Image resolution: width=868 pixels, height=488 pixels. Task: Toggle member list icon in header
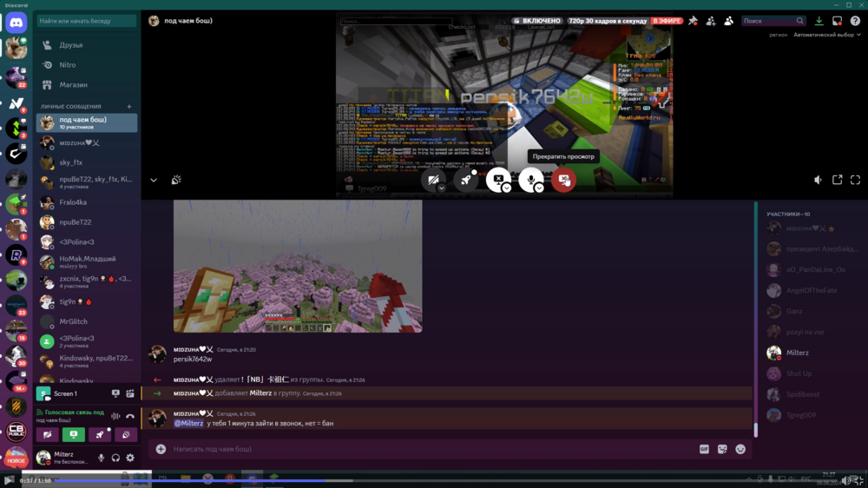728,21
